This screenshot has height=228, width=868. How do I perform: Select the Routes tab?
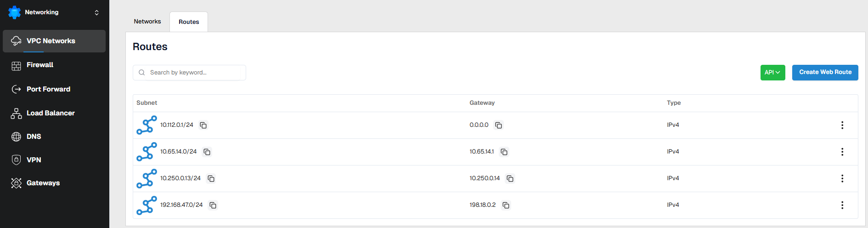(x=189, y=22)
